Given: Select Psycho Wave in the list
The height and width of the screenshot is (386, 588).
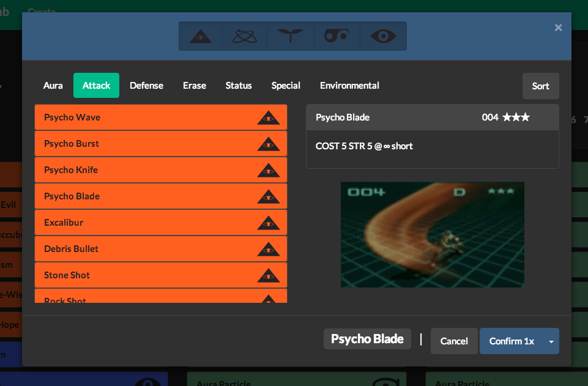Looking at the screenshot, I should pos(161,117).
